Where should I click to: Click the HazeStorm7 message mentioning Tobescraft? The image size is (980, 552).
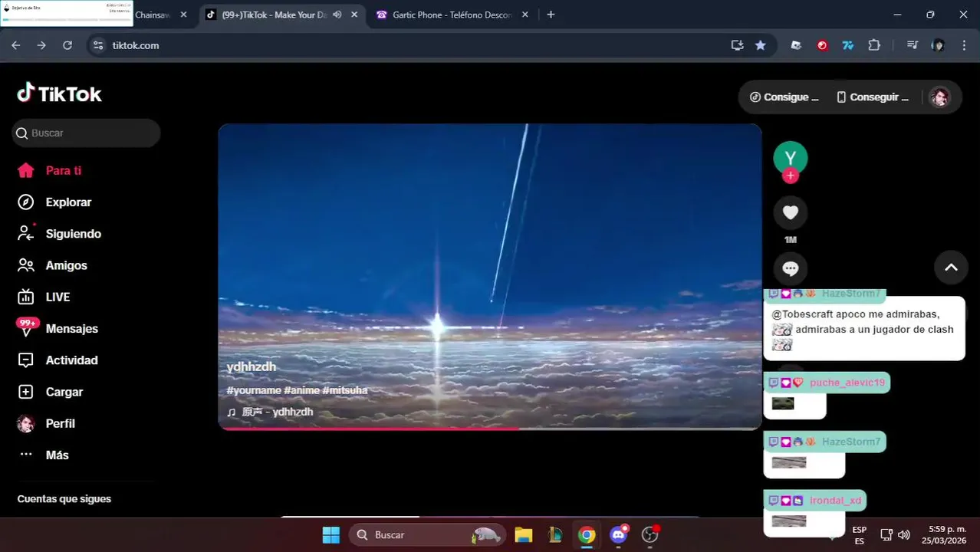coord(864,329)
